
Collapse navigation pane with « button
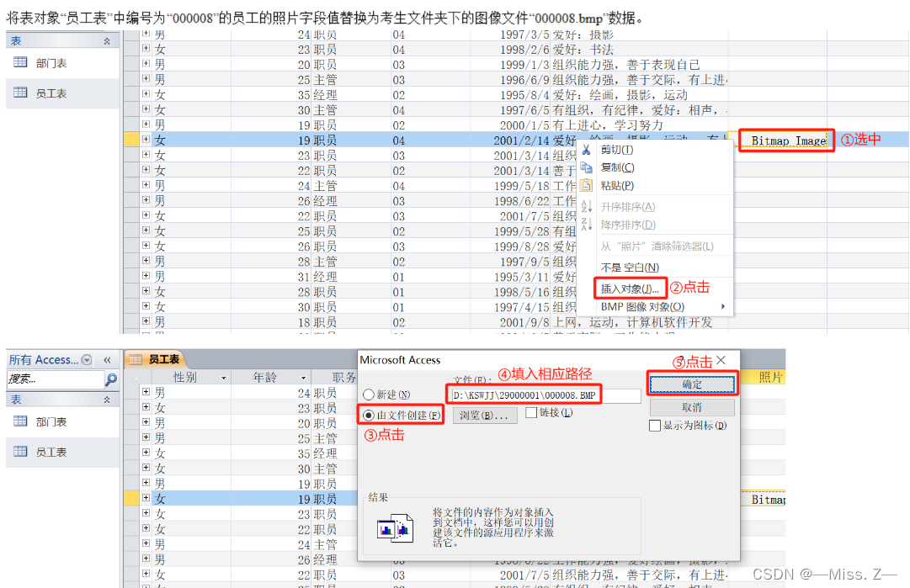[x=108, y=360]
